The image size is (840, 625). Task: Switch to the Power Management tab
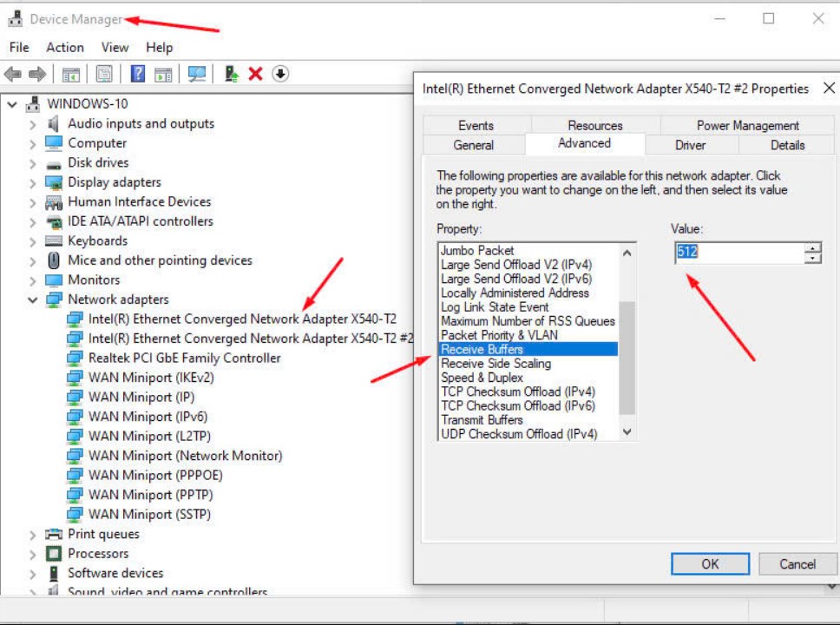coord(747,125)
